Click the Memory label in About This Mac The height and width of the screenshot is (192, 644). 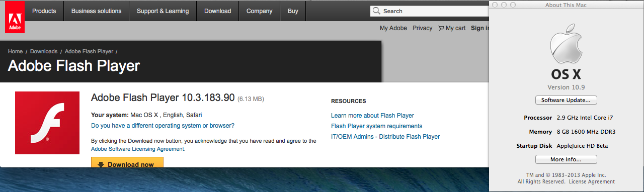coord(540,132)
